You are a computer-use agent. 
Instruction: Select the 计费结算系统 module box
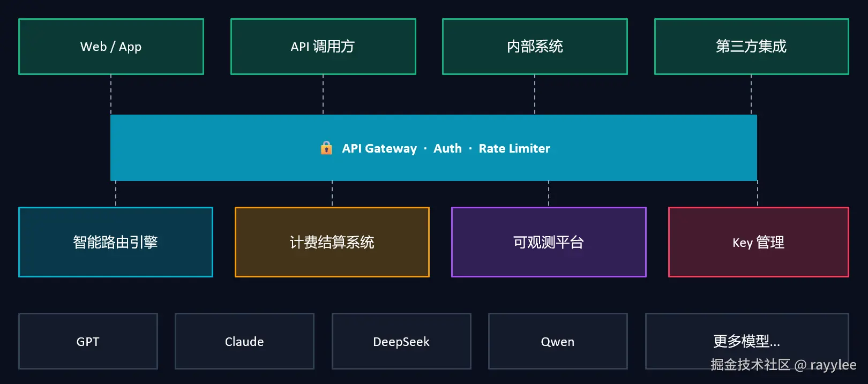tap(332, 242)
